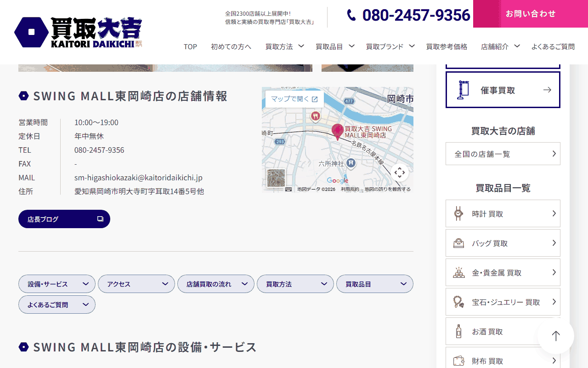Click the bottle icon in お酒 買取
The height and width of the screenshot is (368, 588).
click(458, 331)
